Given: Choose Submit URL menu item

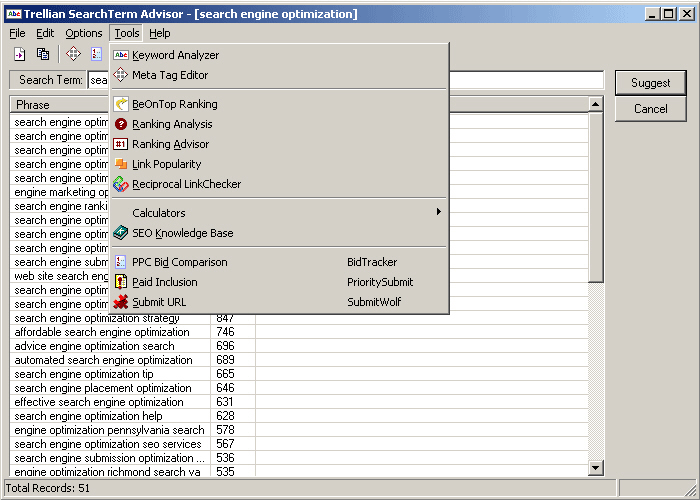Looking at the screenshot, I should pyautogui.click(x=279, y=302).
